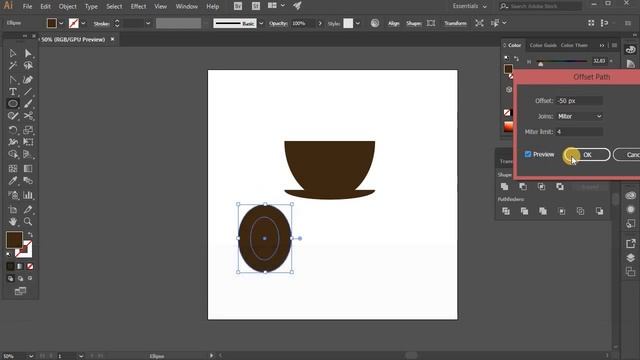Switch to the Color tab
The height and width of the screenshot is (360, 640).
[514, 45]
